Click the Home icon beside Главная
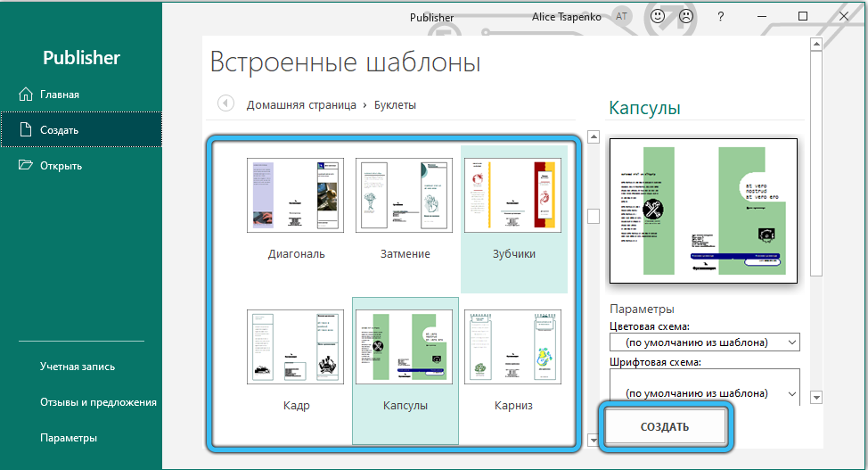868x470 pixels. (26, 95)
